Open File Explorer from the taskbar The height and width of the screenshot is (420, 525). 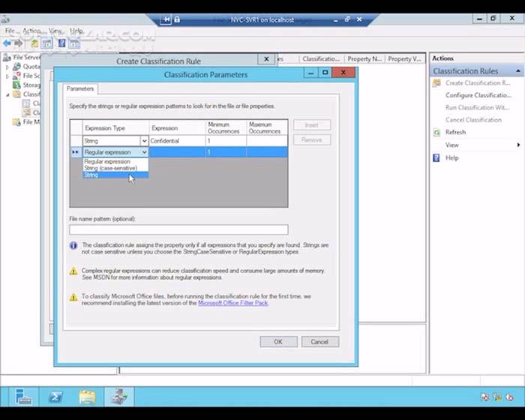pos(88,397)
